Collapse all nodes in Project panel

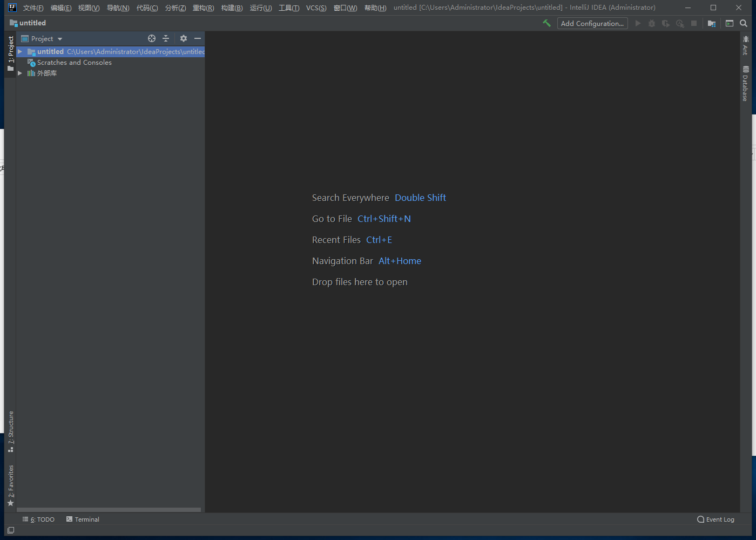166,38
